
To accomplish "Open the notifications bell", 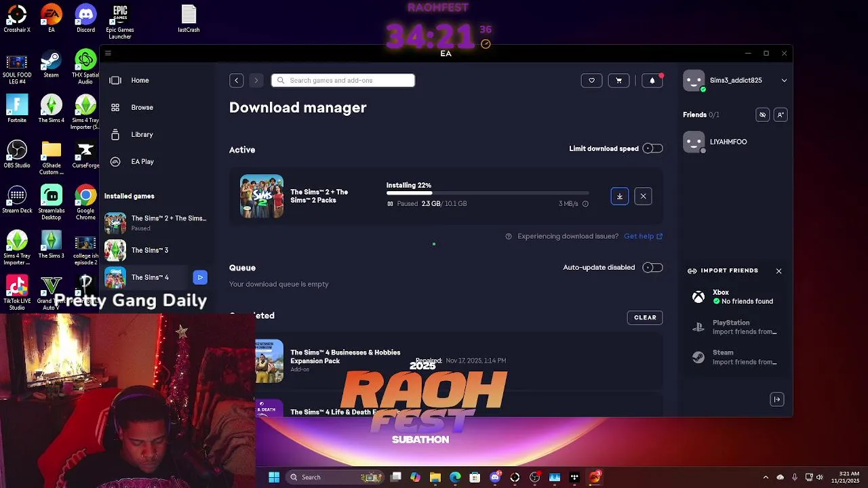I will (652, 81).
